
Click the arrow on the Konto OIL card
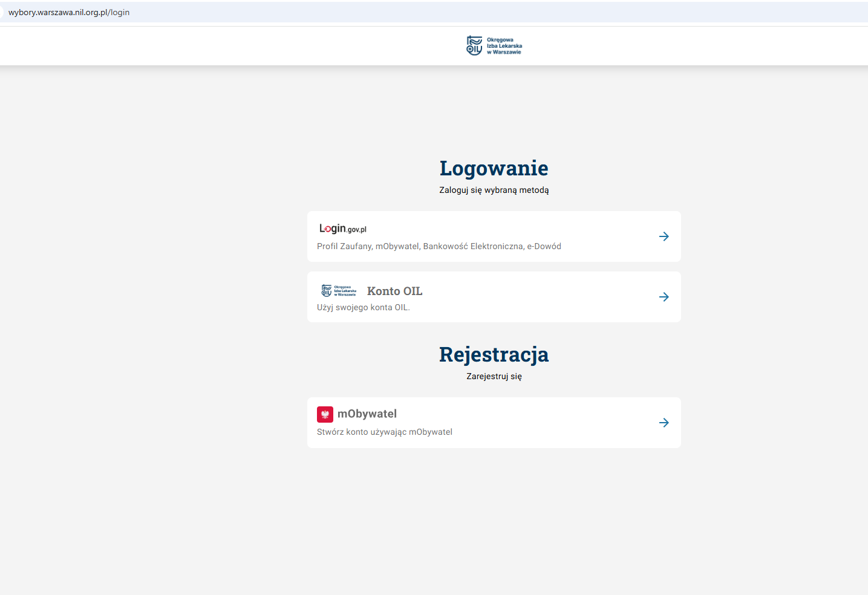[x=664, y=297]
